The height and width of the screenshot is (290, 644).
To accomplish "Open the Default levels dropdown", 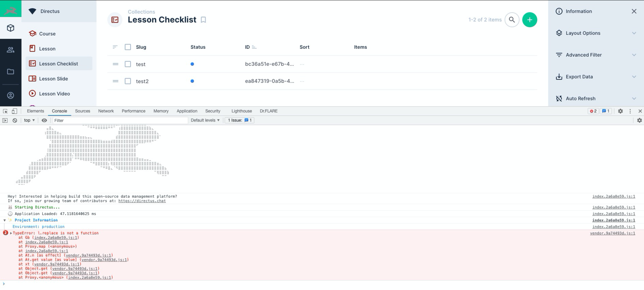I will pyautogui.click(x=205, y=120).
